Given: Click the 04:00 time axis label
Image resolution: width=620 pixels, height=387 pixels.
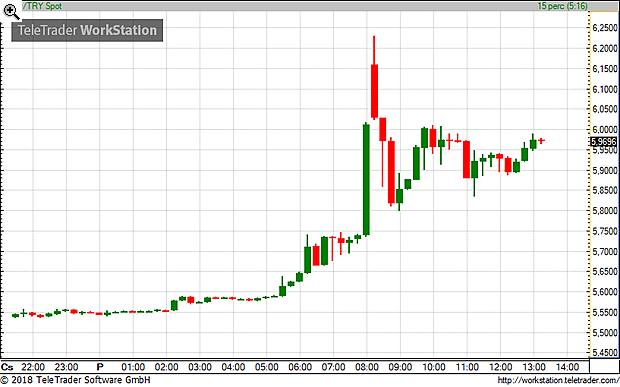Looking at the screenshot, I should (233, 366).
